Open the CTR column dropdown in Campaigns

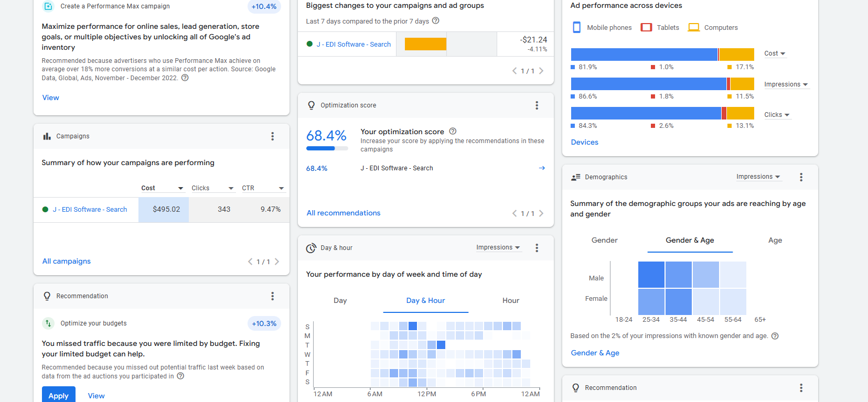pyautogui.click(x=263, y=188)
